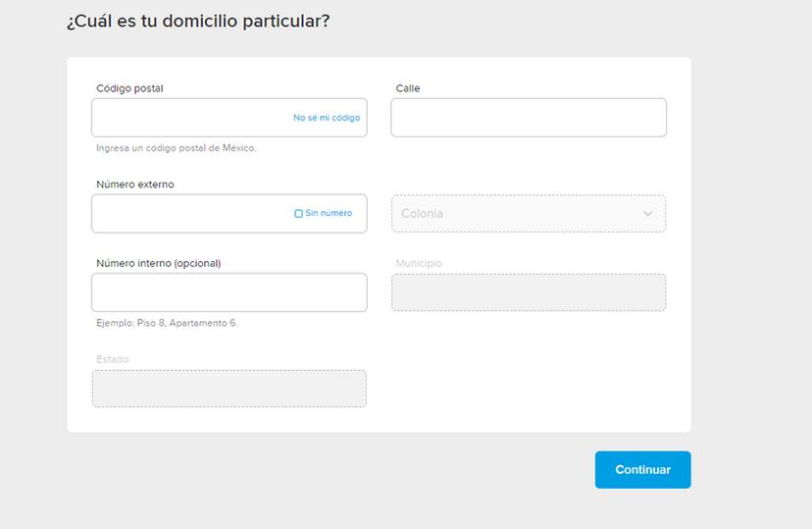Image resolution: width=812 pixels, height=529 pixels.
Task: Click the "Estado" label
Action: pyautogui.click(x=113, y=359)
